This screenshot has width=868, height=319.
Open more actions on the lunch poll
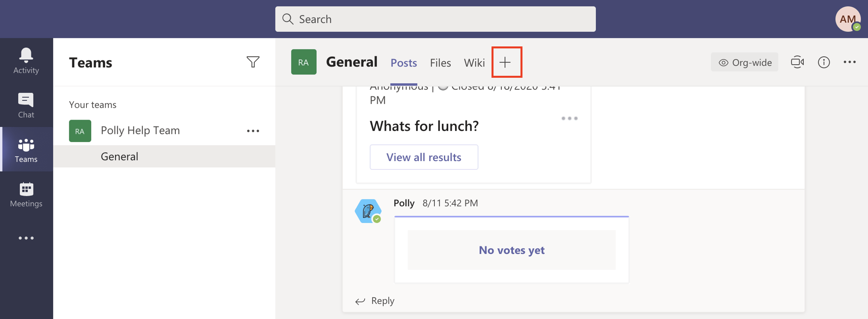click(570, 118)
